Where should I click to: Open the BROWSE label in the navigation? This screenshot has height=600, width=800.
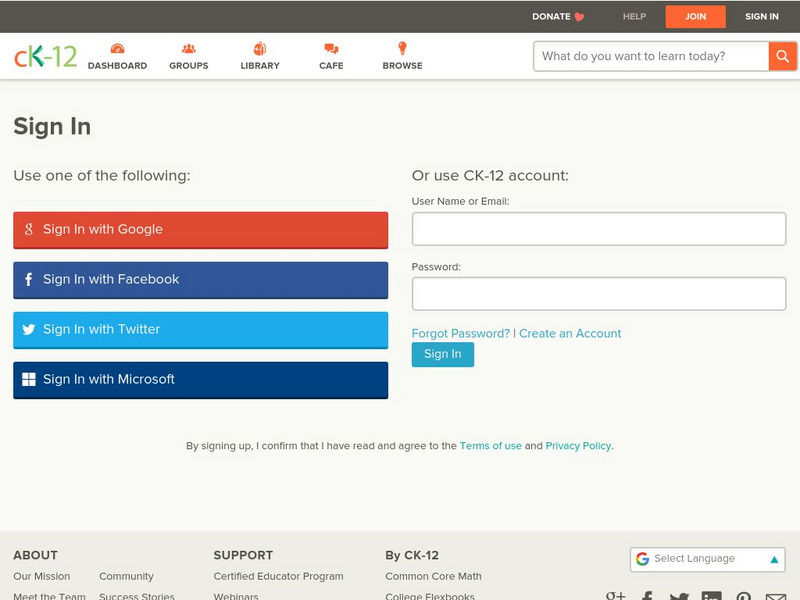tap(403, 66)
